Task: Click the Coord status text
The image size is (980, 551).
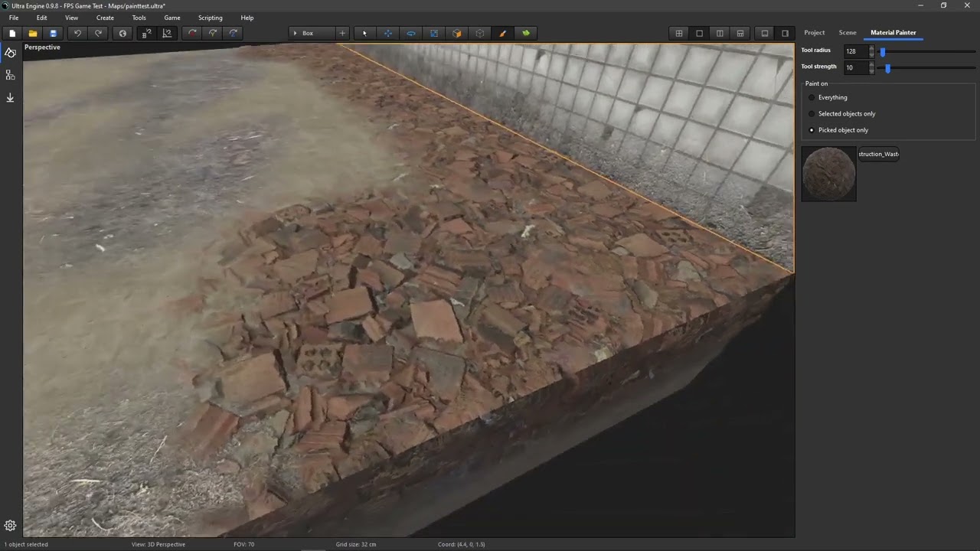Action: (x=462, y=544)
